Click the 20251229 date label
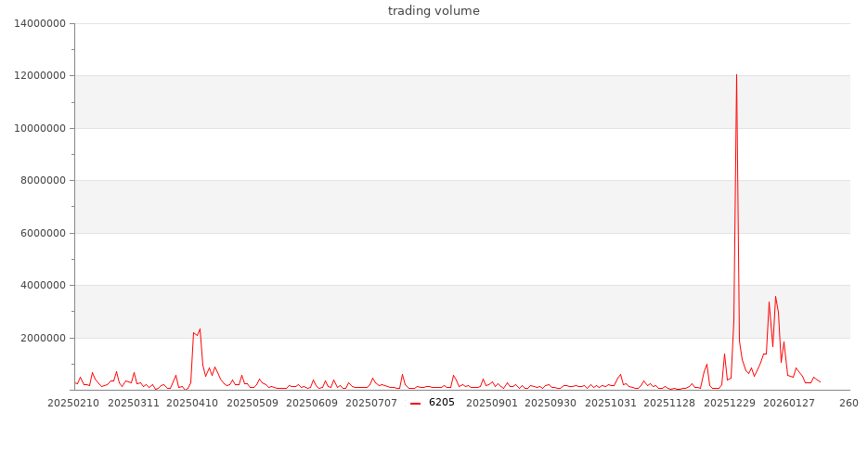 tap(732, 403)
